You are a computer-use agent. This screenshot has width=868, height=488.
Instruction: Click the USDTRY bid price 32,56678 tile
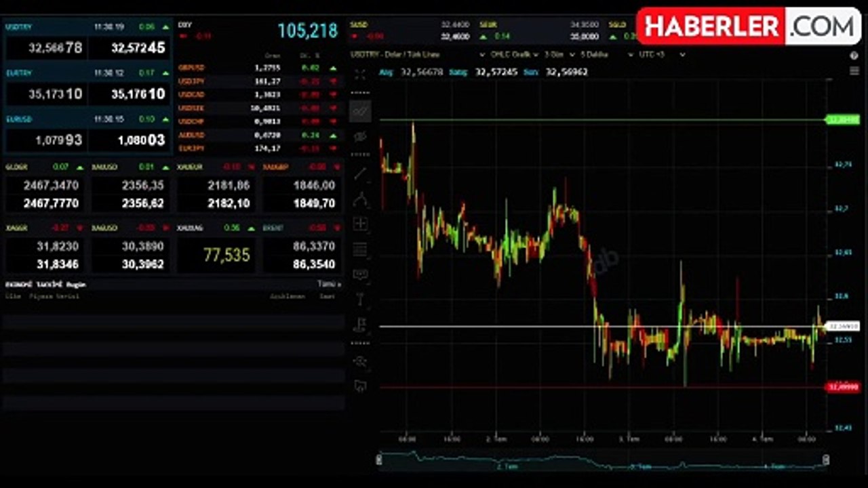(x=47, y=48)
